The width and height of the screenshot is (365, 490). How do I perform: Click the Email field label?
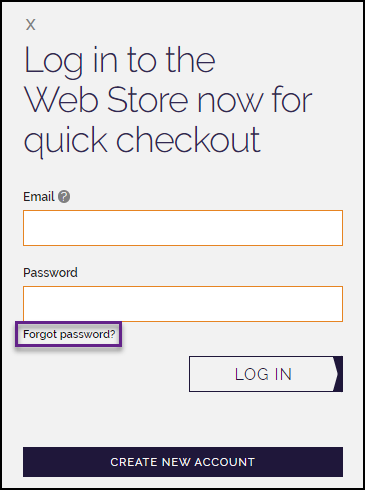click(39, 197)
